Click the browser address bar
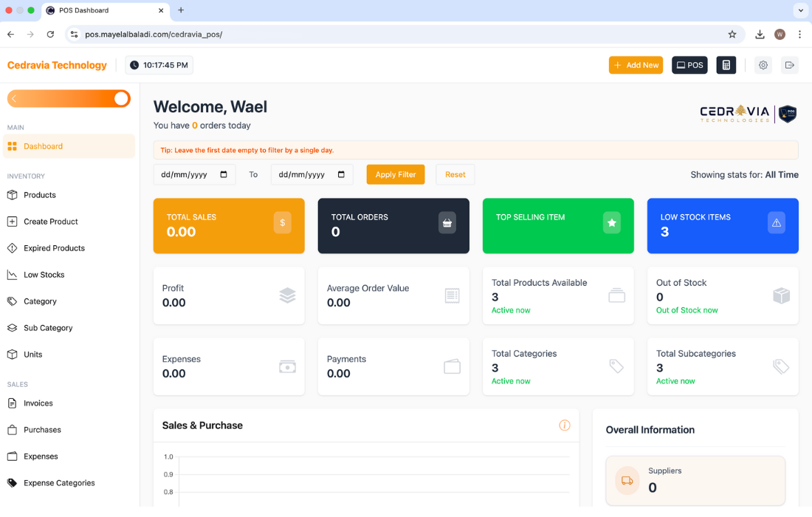The image size is (812, 517). pyautogui.click(x=399, y=34)
